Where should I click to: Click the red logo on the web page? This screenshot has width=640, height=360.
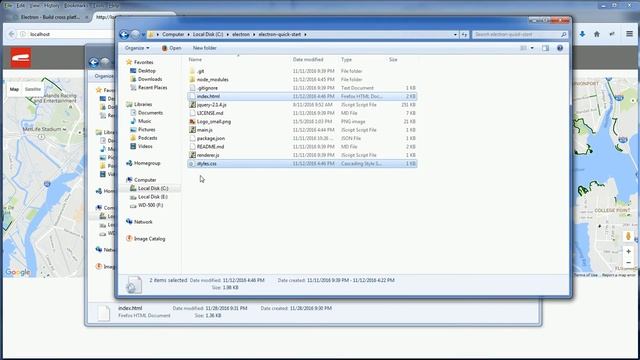click(21, 58)
